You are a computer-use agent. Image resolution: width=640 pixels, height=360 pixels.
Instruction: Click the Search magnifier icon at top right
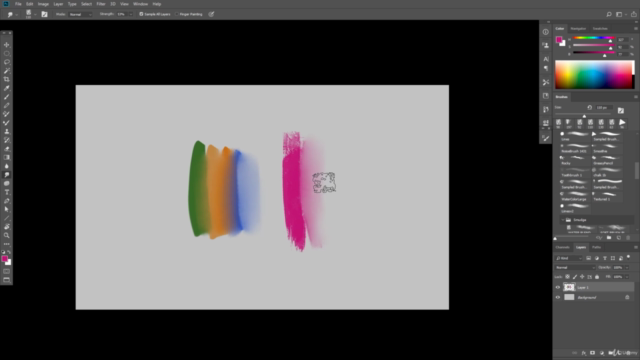tap(609, 14)
